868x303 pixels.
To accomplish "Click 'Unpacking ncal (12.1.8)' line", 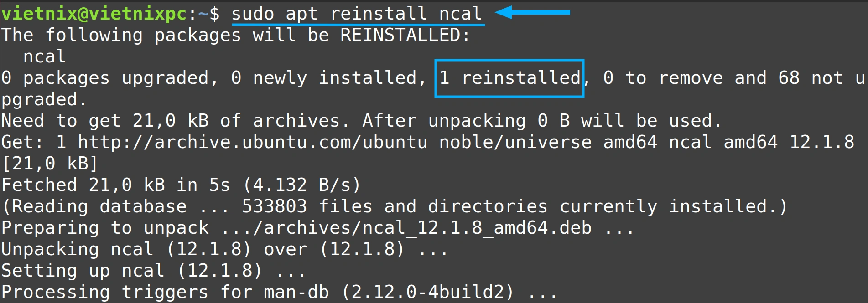I will point(225,249).
